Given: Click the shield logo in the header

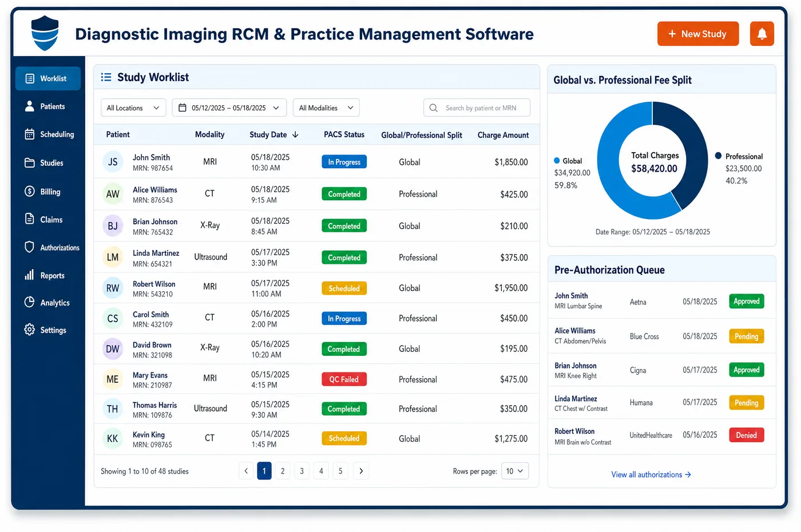Looking at the screenshot, I should (45, 33).
